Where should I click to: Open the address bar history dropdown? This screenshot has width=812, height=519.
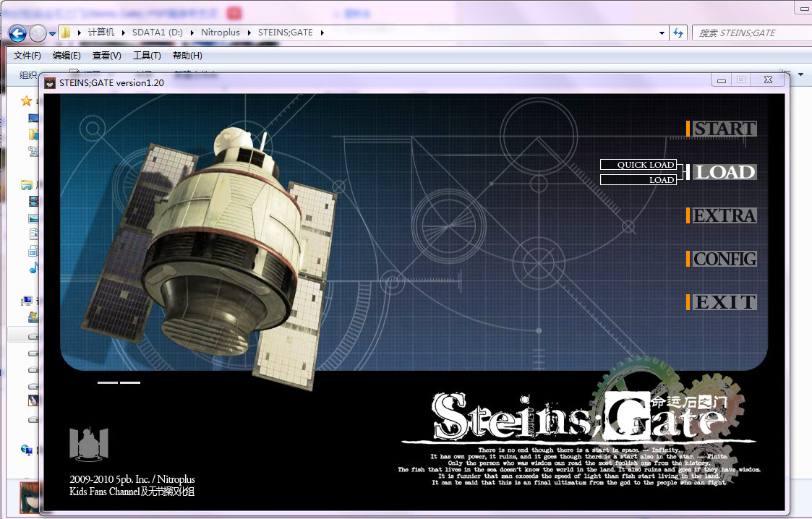point(662,33)
